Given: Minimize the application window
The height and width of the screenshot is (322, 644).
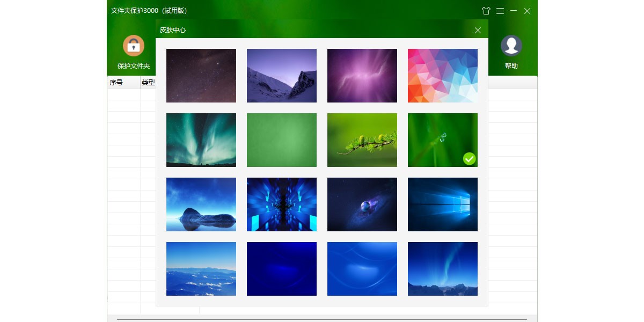Looking at the screenshot, I should tap(514, 11).
